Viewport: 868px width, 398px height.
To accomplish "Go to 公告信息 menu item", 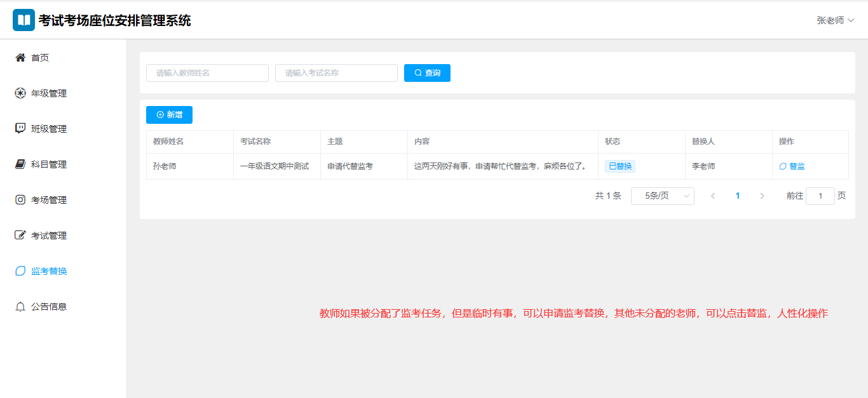I will tap(49, 307).
